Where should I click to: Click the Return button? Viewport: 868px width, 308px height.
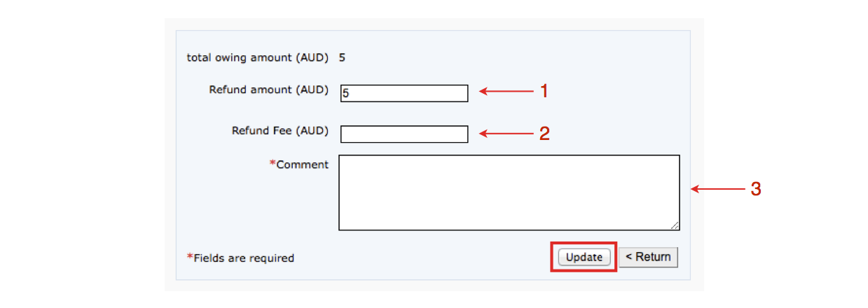coord(648,257)
